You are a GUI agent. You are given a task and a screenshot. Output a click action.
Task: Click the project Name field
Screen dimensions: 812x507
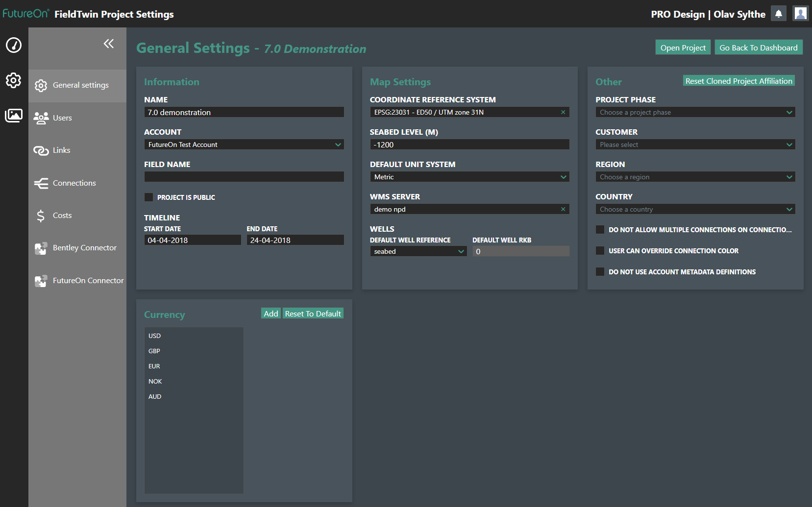244,112
